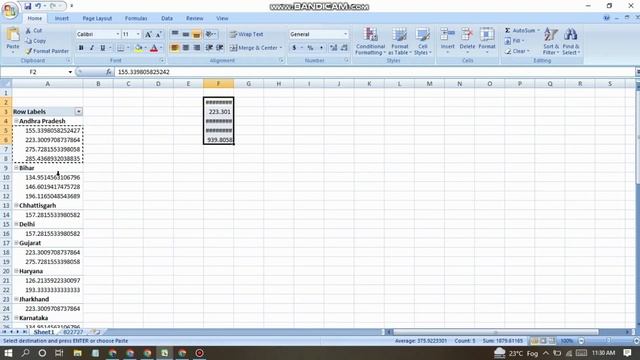Toggle middle vertical alignment
640x360 pixels.
click(x=186, y=34)
